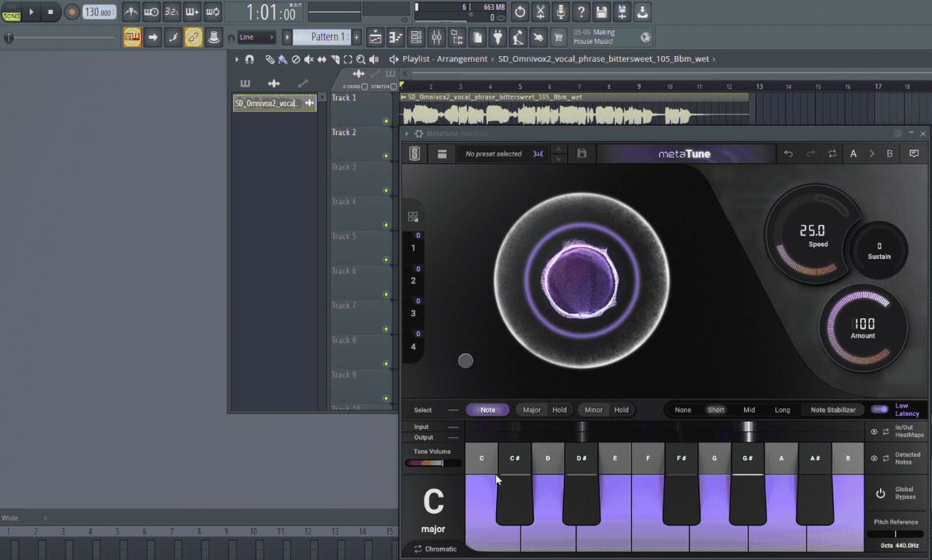Toggle typing keyboard to piano icon
Image resolution: width=932 pixels, height=560 pixels.
click(133, 37)
